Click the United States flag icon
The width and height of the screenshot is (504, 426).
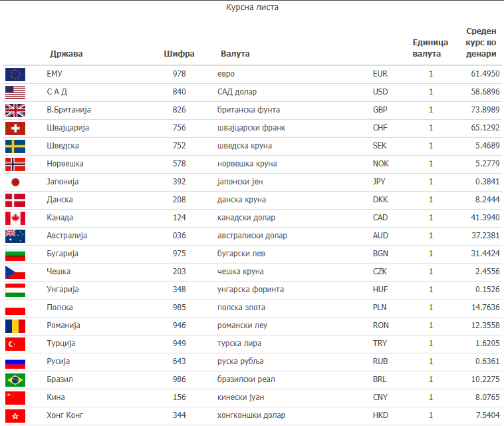tap(15, 92)
